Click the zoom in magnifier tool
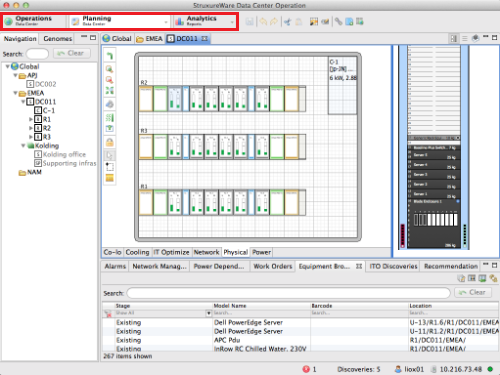The width and height of the screenshot is (500, 375). 109,69
